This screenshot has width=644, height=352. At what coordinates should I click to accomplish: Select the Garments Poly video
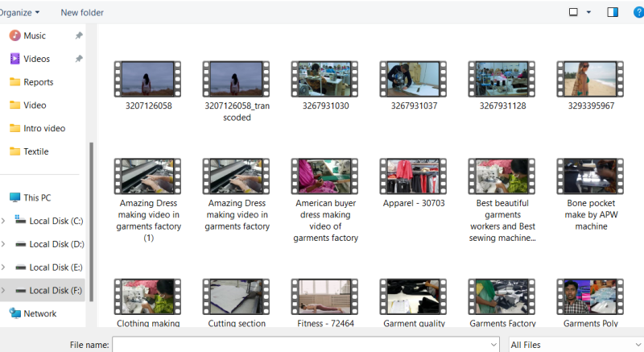(x=591, y=303)
